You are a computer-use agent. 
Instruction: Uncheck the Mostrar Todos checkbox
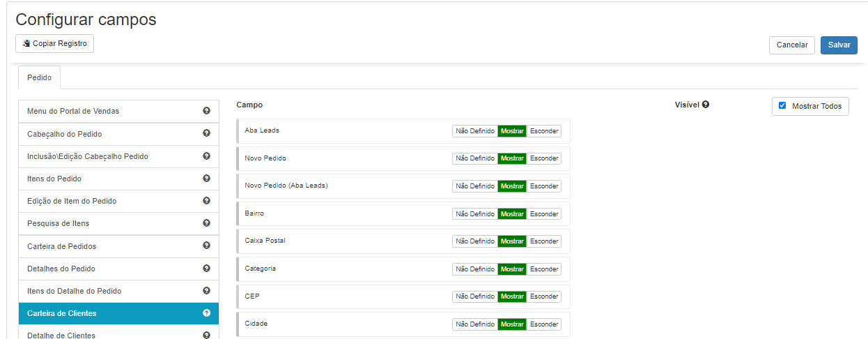tap(782, 106)
